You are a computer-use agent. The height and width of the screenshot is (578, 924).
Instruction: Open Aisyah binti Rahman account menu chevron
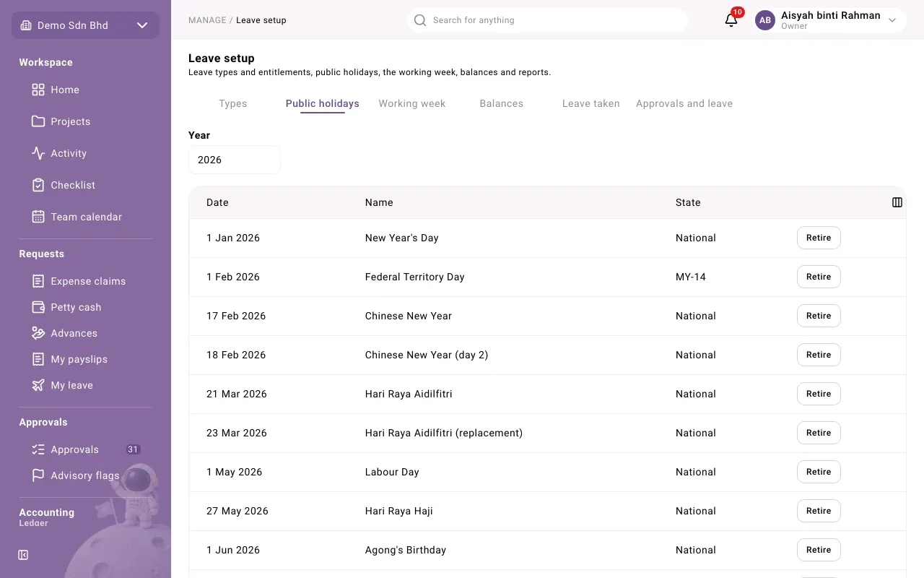click(892, 20)
